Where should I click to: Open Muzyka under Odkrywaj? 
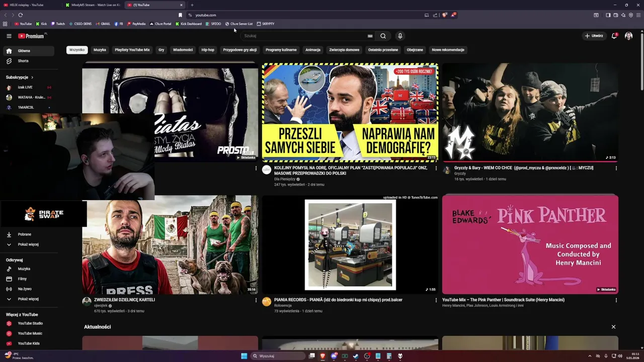pos(29,268)
